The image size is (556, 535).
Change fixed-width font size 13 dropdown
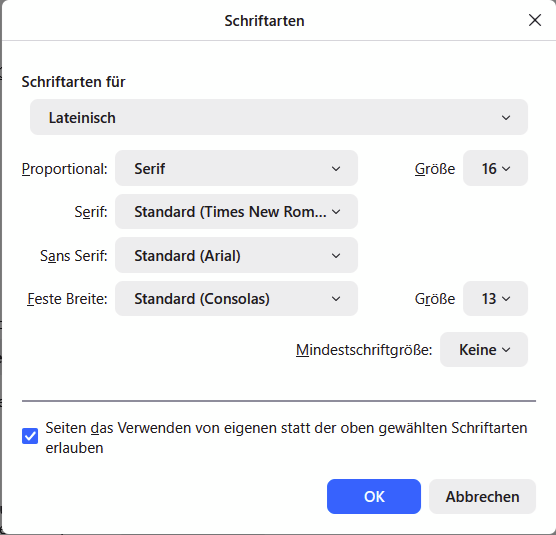[x=495, y=299]
